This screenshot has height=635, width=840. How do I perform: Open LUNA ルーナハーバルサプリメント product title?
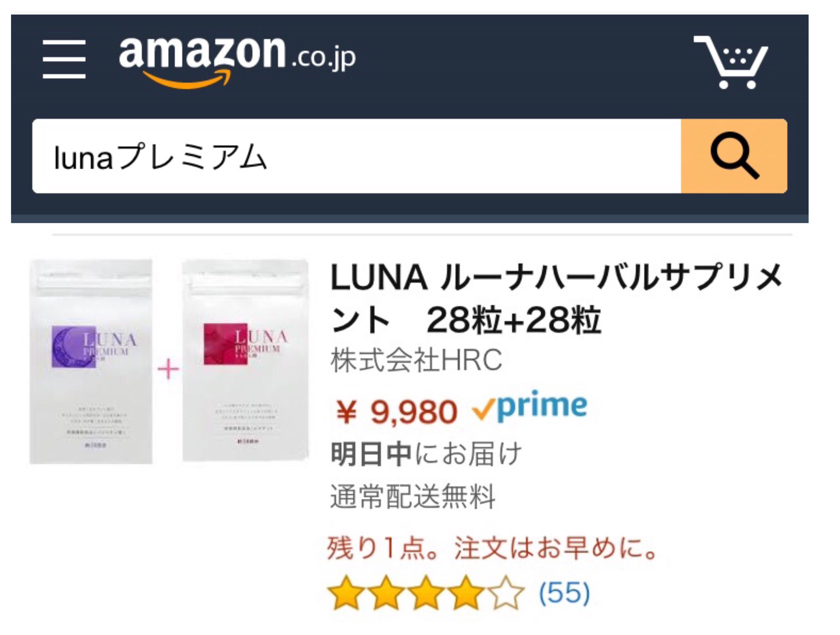point(557,299)
